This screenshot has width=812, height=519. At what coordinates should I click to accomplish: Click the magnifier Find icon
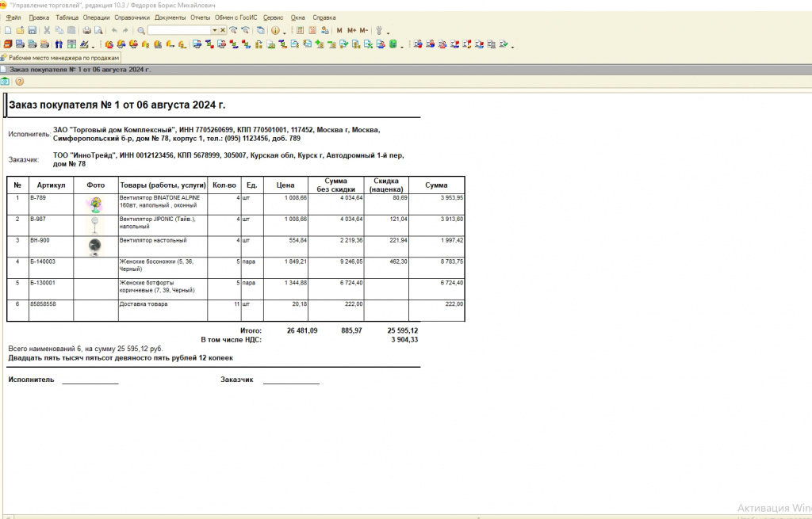(141, 30)
